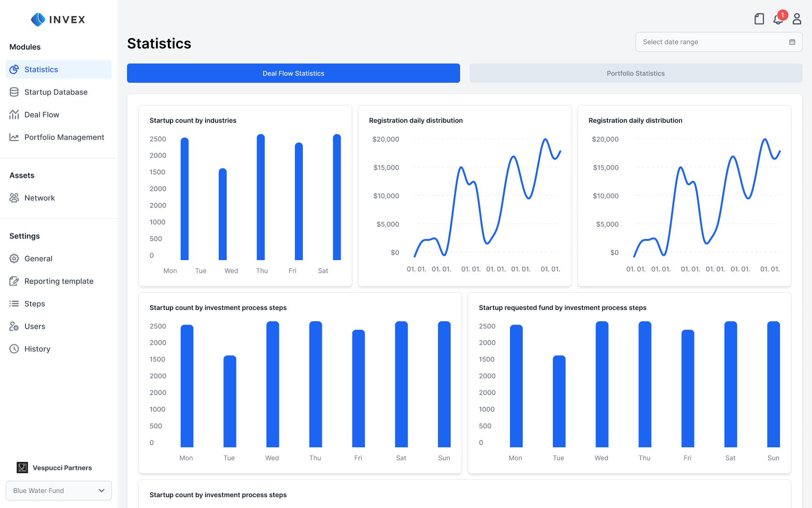Select the Deal Flow Statistics tab
Viewport: 812px width, 508px height.
click(293, 73)
